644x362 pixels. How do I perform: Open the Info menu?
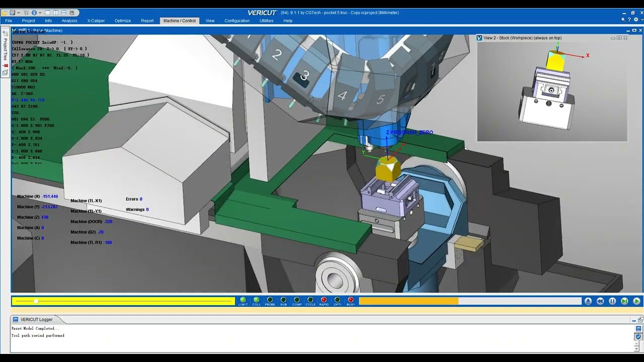pyautogui.click(x=48, y=21)
